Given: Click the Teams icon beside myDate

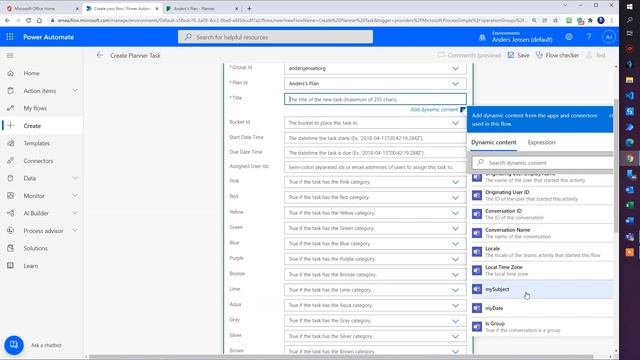Looking at the screenshot, I should point(477,308).
